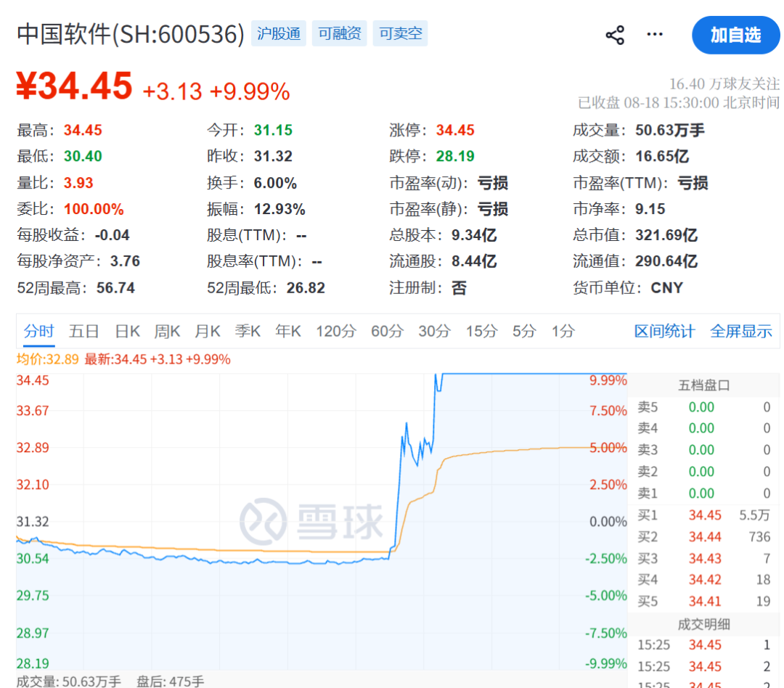Switch to the 分时 chart tab
The height and width of the screenshot is (688, 784).
pos(38,331)
